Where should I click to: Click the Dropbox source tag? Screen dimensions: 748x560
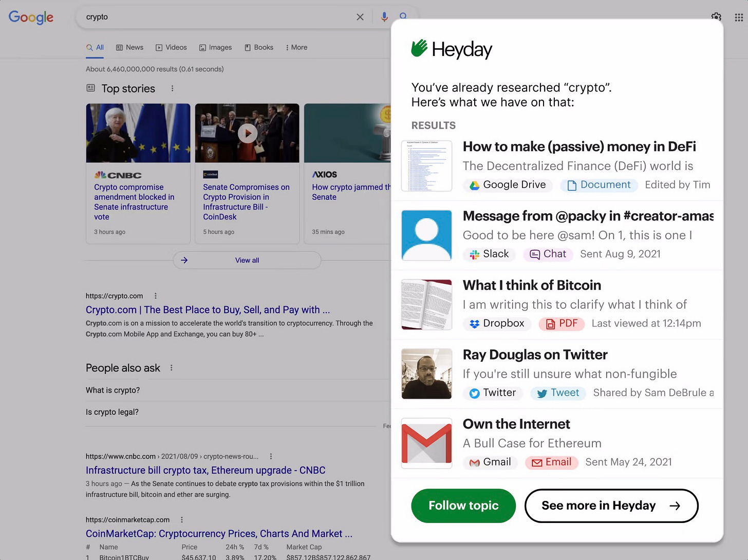click(x=497, y=324)
